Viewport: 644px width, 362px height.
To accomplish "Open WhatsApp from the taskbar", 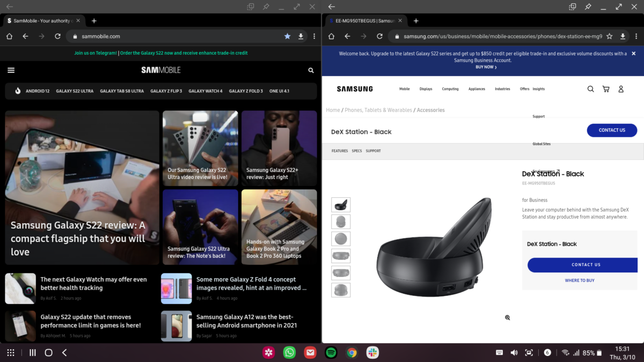I will pyautogui.click(x=289, y=352).
